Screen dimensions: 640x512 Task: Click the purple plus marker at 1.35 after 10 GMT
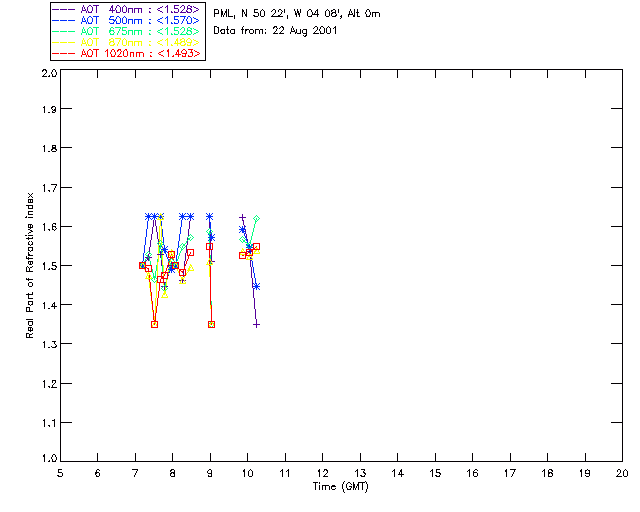257,324
